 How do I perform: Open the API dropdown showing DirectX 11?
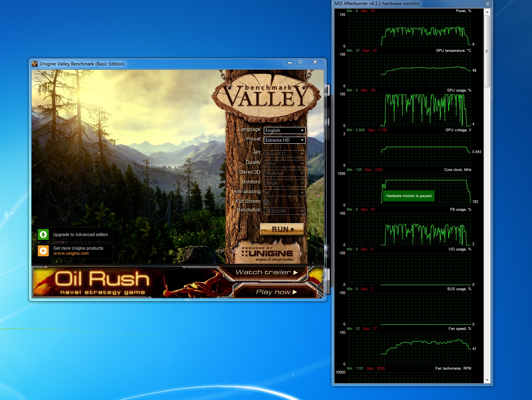[285, 154]
